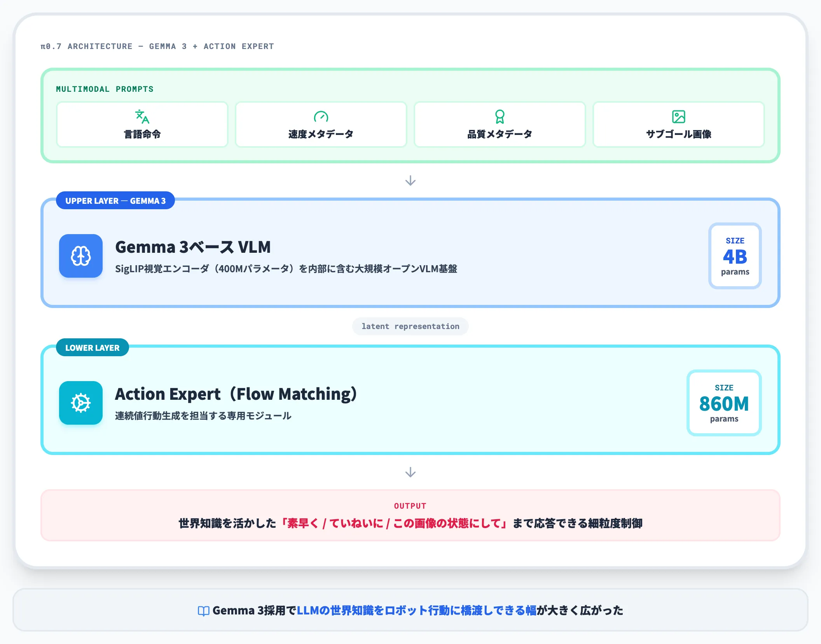Click the 世界知識を活かした text in output box
This screenshot has width=821, height=644.
pyautogui.click(x=227, y=523)
